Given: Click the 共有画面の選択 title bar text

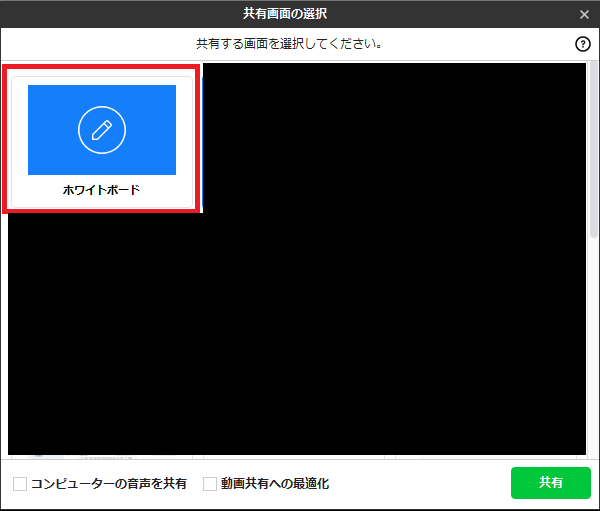Looking at the screenshot, I should click(x=299, y=14).
